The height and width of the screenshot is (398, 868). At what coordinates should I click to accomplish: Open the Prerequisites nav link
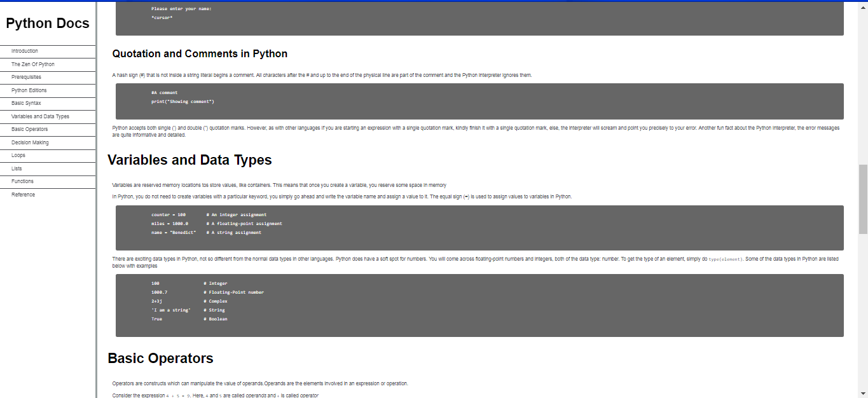tap(26, 77)
